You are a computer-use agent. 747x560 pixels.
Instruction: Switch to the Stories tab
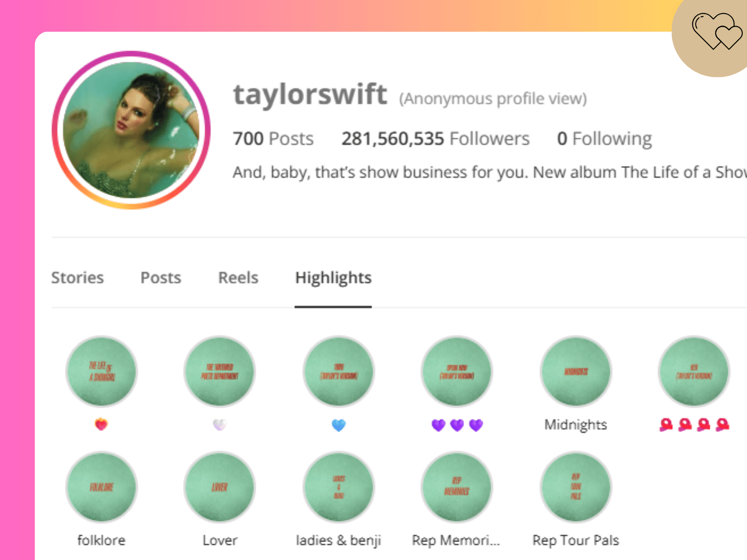pyautogui.click(x=78, y=278)
